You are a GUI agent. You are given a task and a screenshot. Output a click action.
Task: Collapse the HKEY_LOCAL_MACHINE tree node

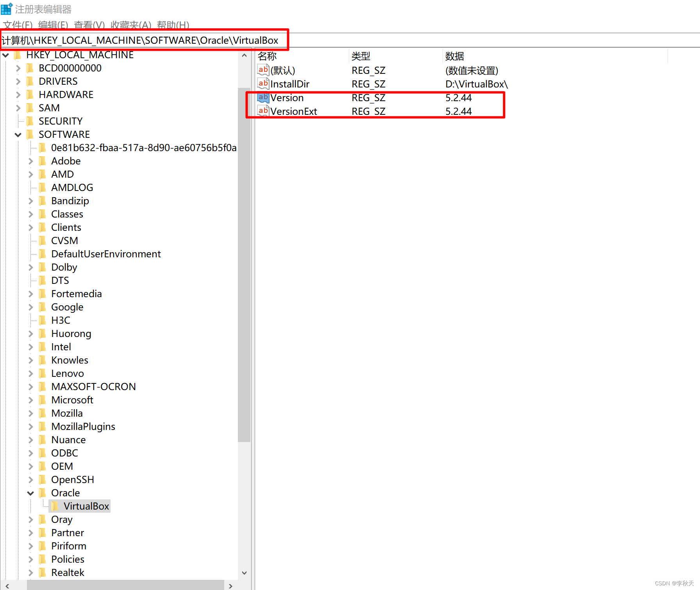[5, 55]
